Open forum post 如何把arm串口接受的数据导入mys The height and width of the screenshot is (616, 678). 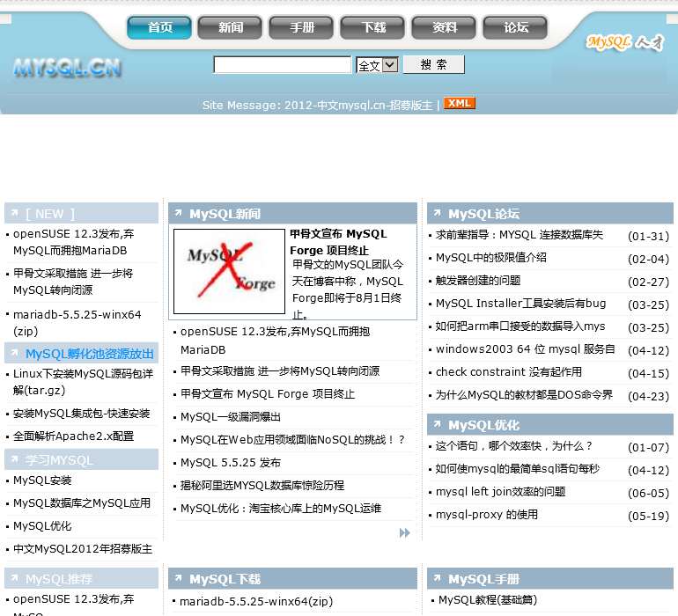tap(520, 326)
